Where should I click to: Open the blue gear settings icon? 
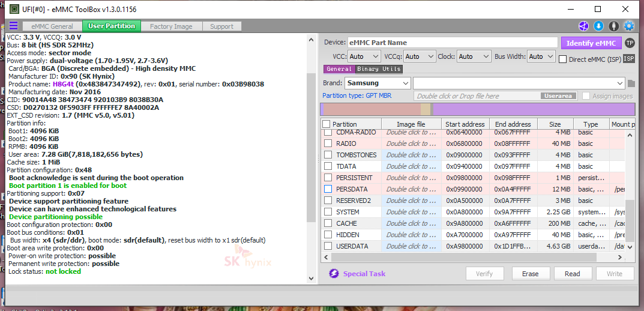(629, 26)
